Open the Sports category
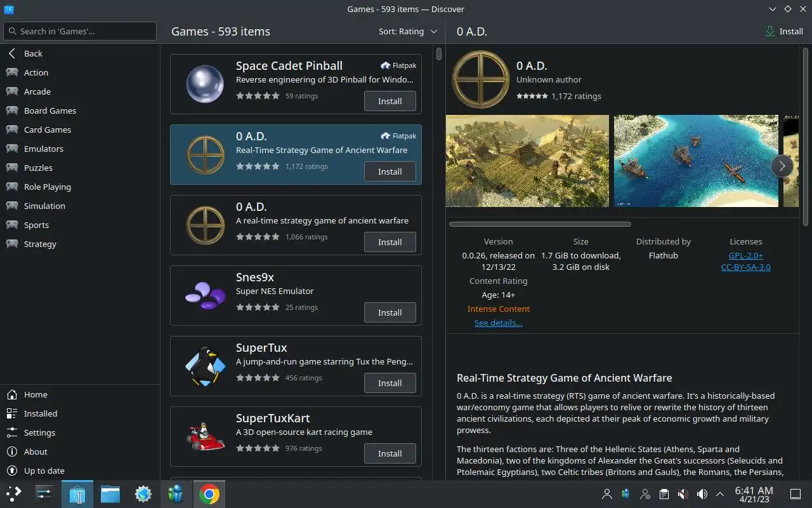Viewport: 812px width, 508px height. [x=80, y=225]
